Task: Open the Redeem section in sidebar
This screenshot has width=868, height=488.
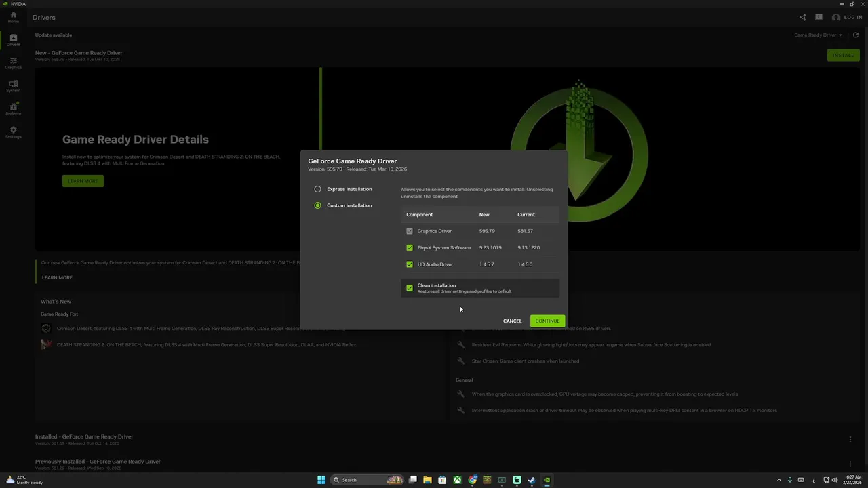Action: pyautogui.click(x=13, y=109)
